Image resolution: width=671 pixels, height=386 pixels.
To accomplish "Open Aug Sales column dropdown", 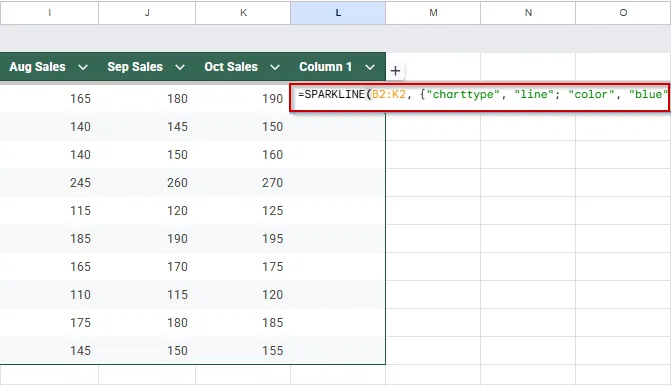I will tap(83, 67).
